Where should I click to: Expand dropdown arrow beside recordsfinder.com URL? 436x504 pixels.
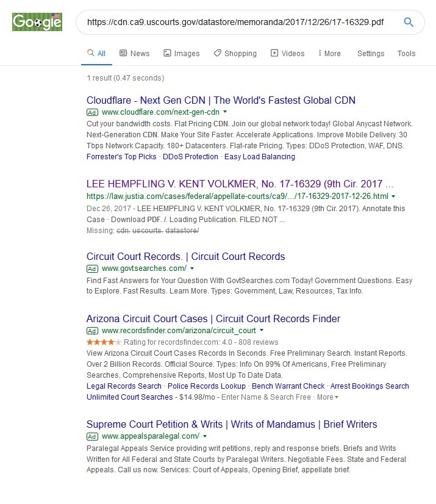(262, 330)
